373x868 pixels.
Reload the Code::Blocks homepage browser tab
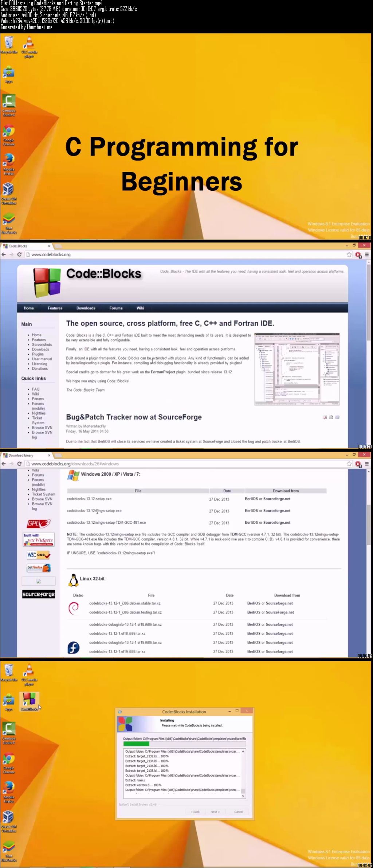click(19, 255)
